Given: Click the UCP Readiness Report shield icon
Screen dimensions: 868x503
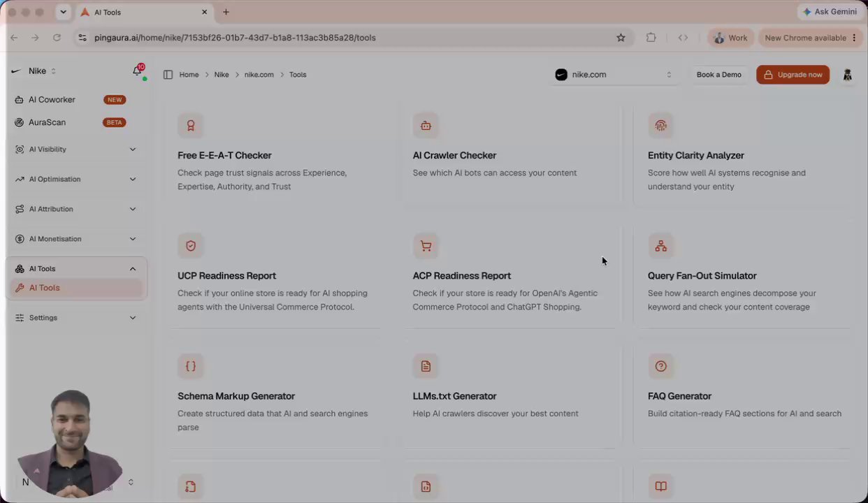Looking at the screenshot, I should (x=191, y=246).
